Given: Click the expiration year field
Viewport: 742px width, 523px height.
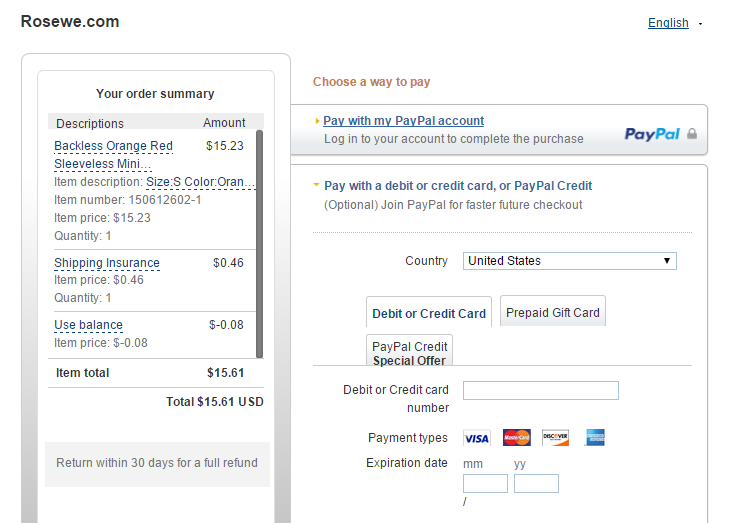Looking at the screenshot, I should 536,484.
